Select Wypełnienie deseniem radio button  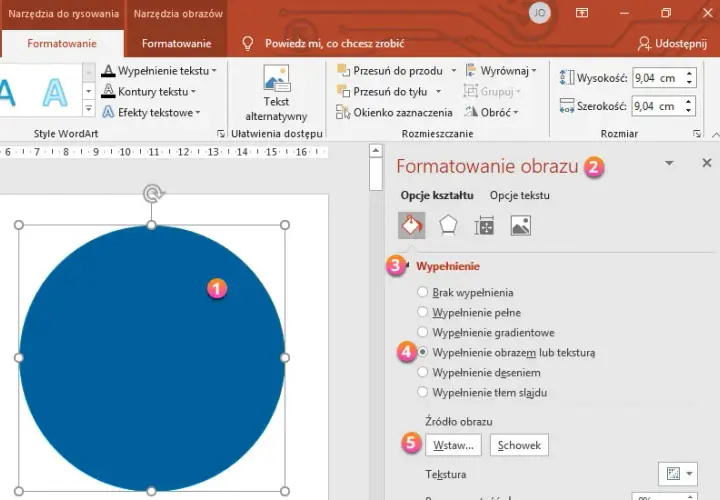(422, 372)
